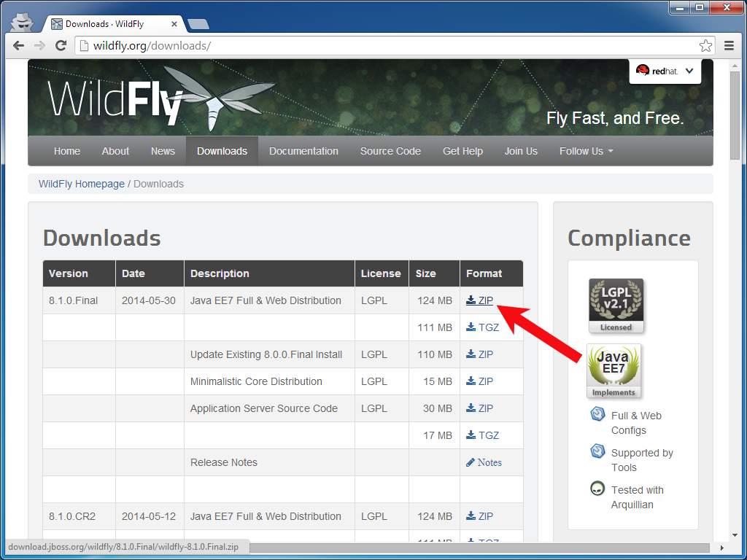Download Application Server Source Code ZIP

coord(479,408)
